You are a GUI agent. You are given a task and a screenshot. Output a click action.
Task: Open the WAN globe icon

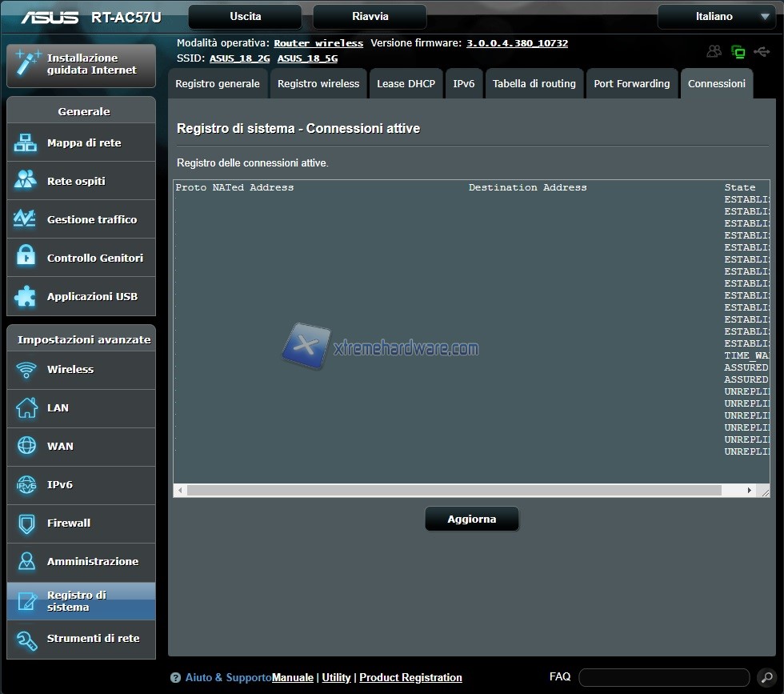click(x=26, y=447)
